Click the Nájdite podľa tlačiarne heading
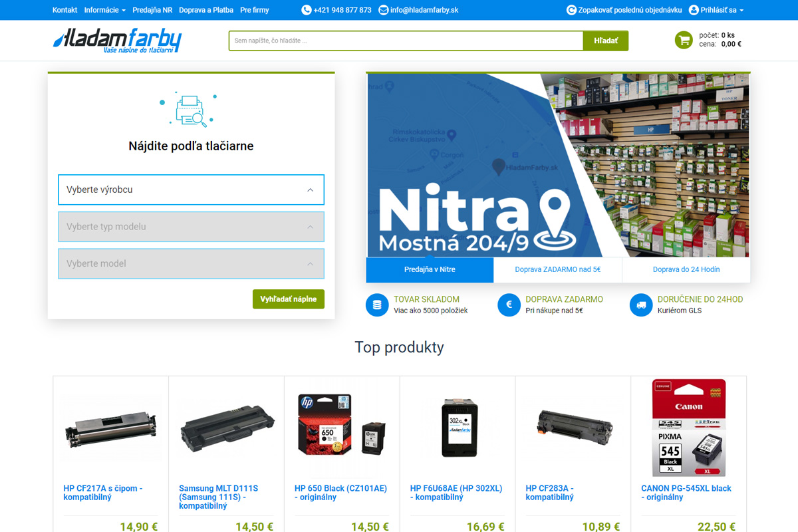 click(191, 146)
